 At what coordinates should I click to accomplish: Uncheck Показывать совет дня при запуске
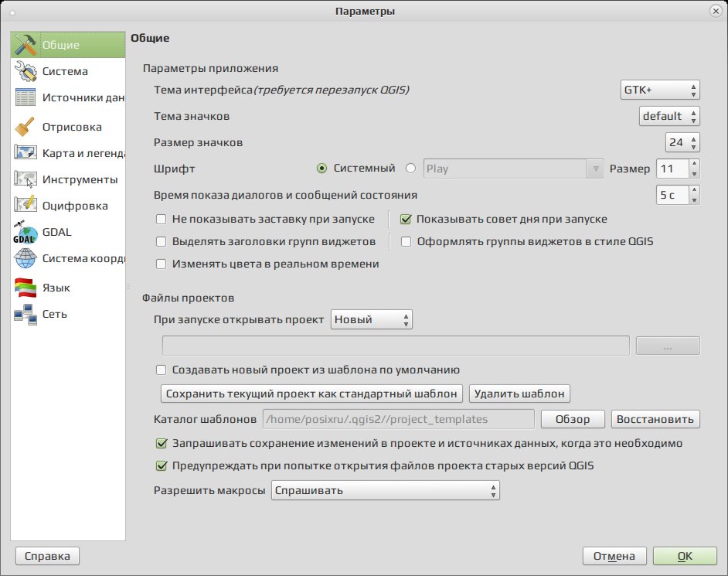406,219
